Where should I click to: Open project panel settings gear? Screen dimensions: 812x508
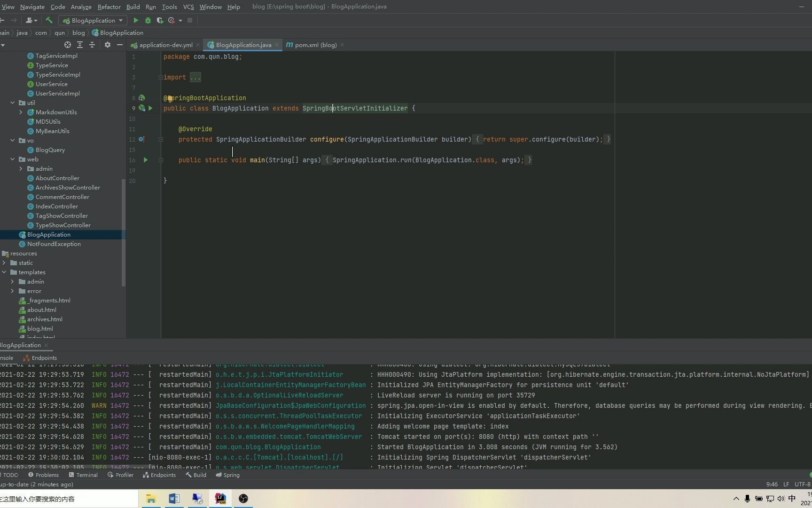click(x=108, y=45)
